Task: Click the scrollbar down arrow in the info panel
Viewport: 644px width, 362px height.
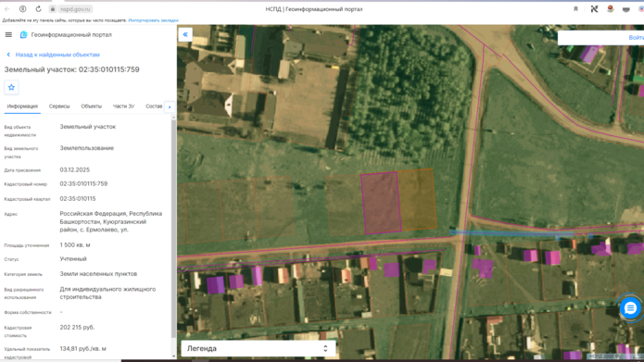Action: pos(173,356)
